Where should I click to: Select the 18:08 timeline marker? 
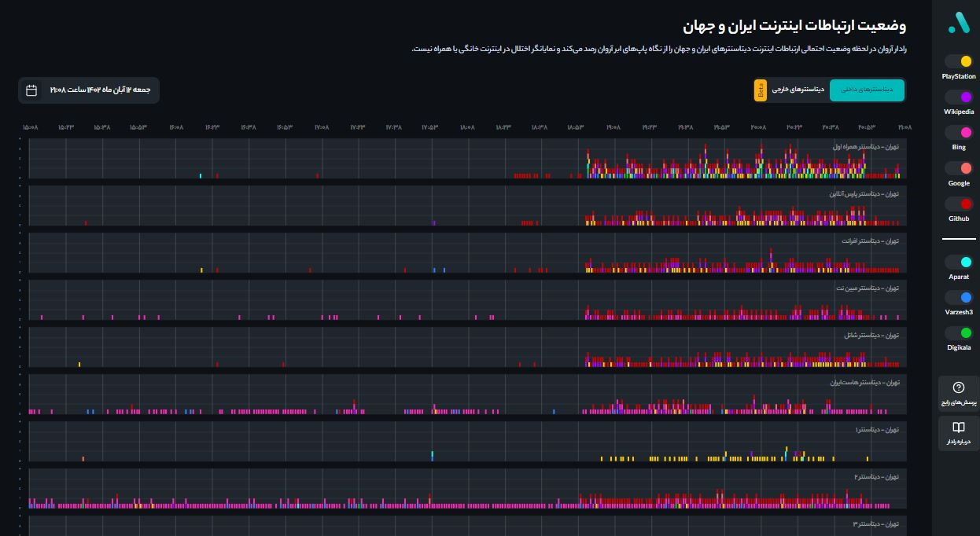[x=467, y=127]
